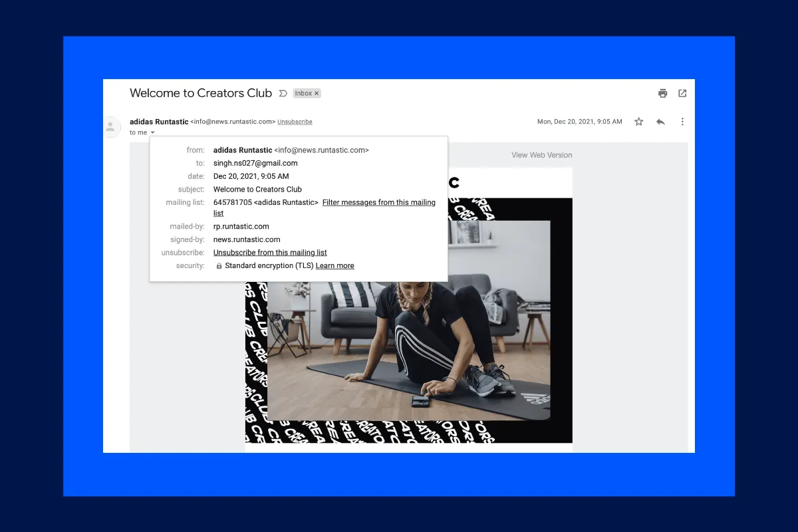Open email in new window icon

coord(682,93)
